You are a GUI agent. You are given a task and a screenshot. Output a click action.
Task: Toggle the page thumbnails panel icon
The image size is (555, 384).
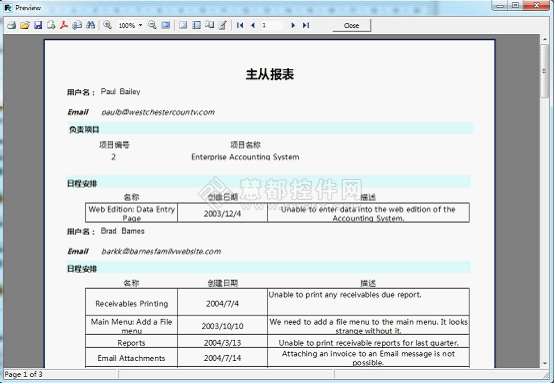(196, 25)
